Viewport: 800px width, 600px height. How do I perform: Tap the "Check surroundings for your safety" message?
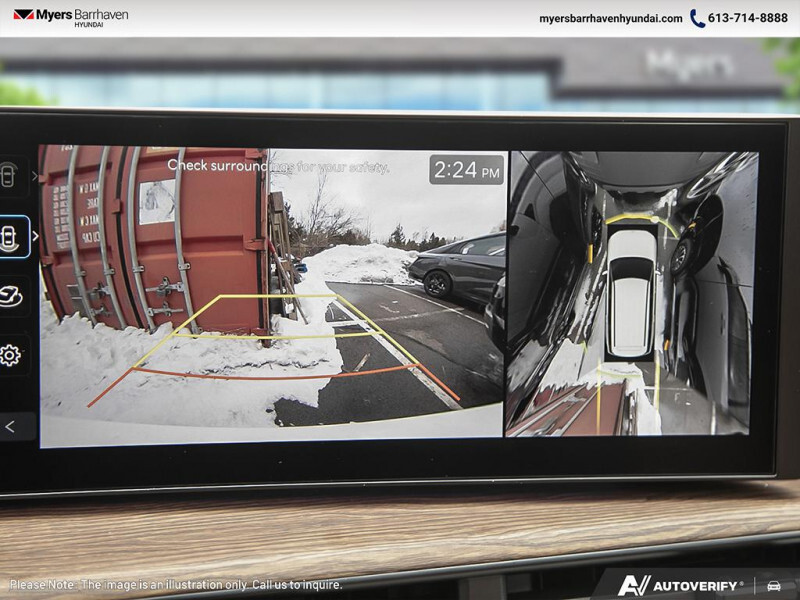tap(278, 166)
